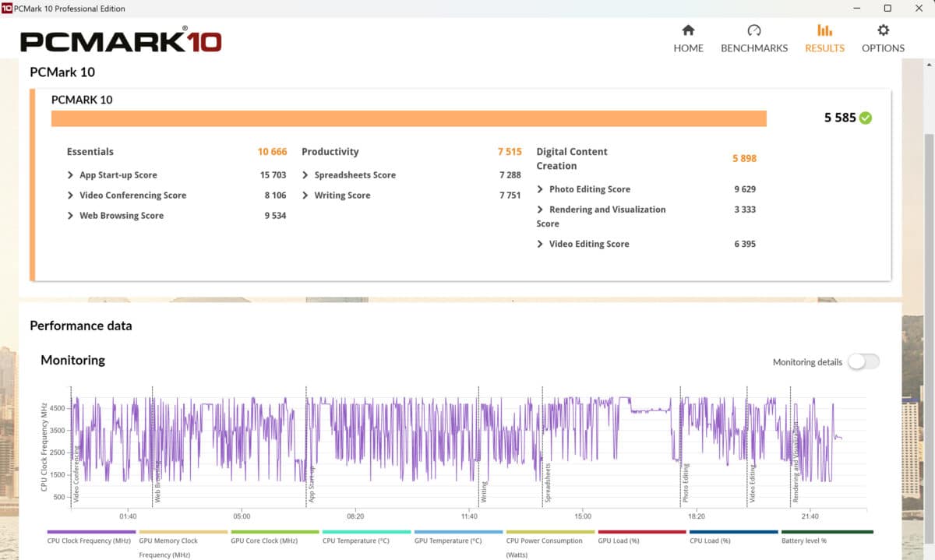Screen dimensions: 935x560
Task: Switch to the BENCHMARKS tab label
Action: point(753,48)
